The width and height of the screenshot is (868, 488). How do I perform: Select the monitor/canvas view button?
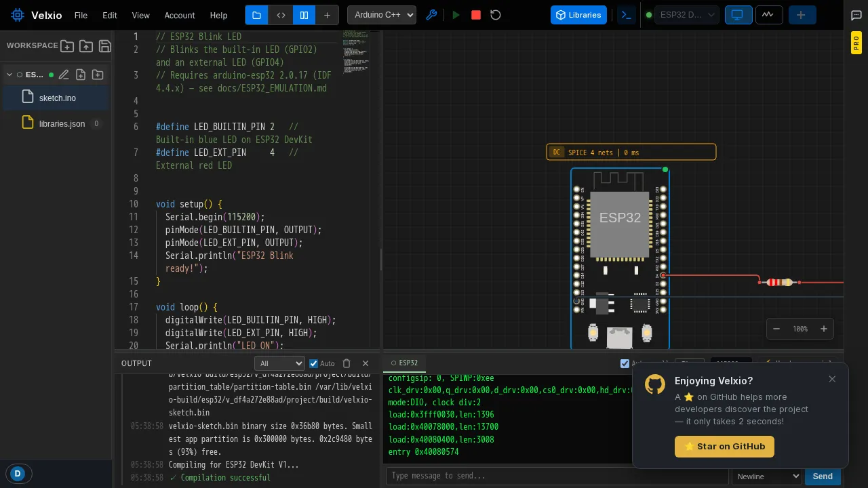(738, 15)
